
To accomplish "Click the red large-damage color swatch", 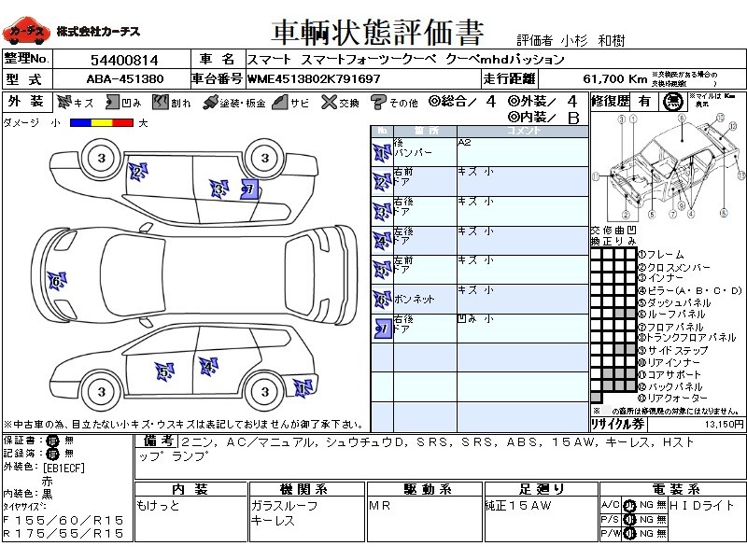I will (x=123, y=123).
